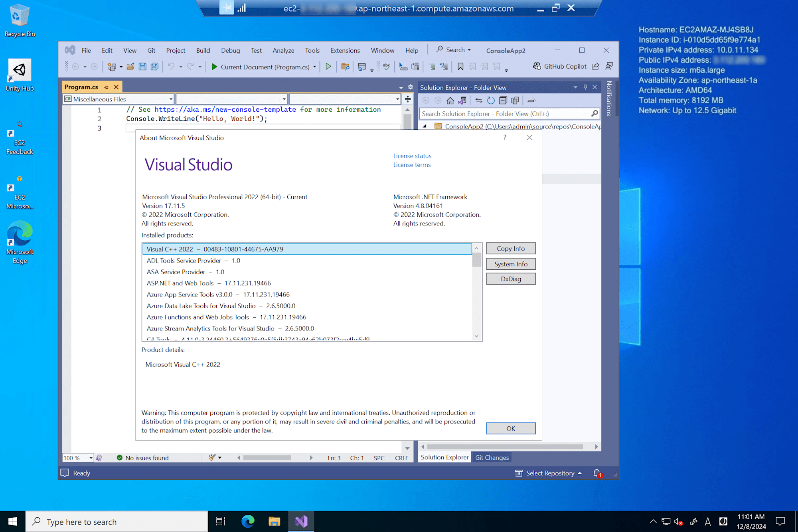Select Azure Data Lake Tools product row
The height and width of the screenshot is (532, 798).
pos(307,306)
